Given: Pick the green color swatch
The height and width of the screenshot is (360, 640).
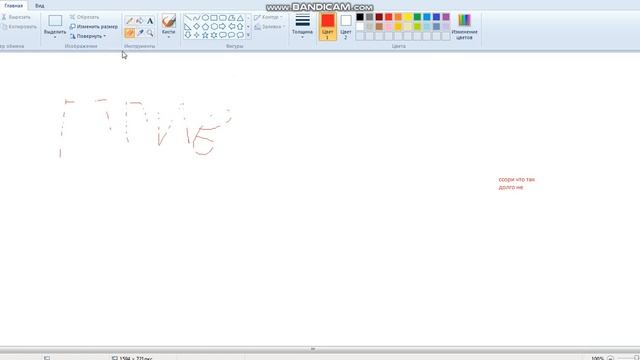Looking at the screenshot, I should pyautogui.click(x=417, y=17).
